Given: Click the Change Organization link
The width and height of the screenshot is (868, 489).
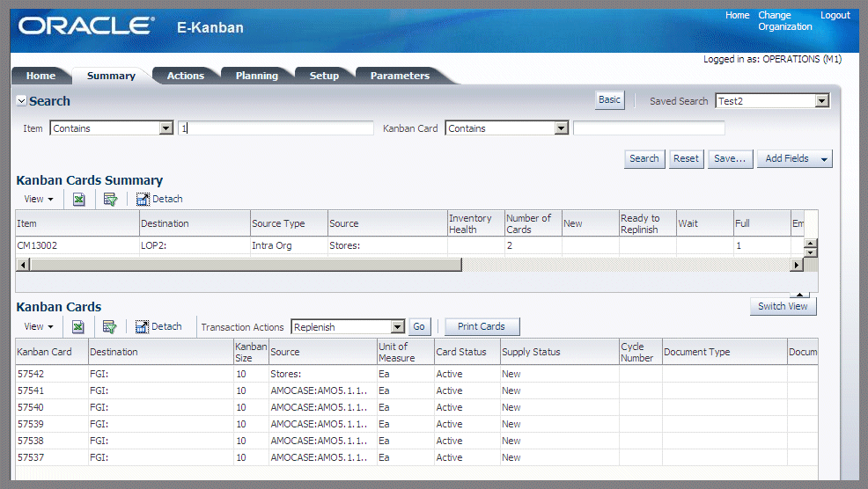Looking at the screenshot, I should (x=785, y=21).
